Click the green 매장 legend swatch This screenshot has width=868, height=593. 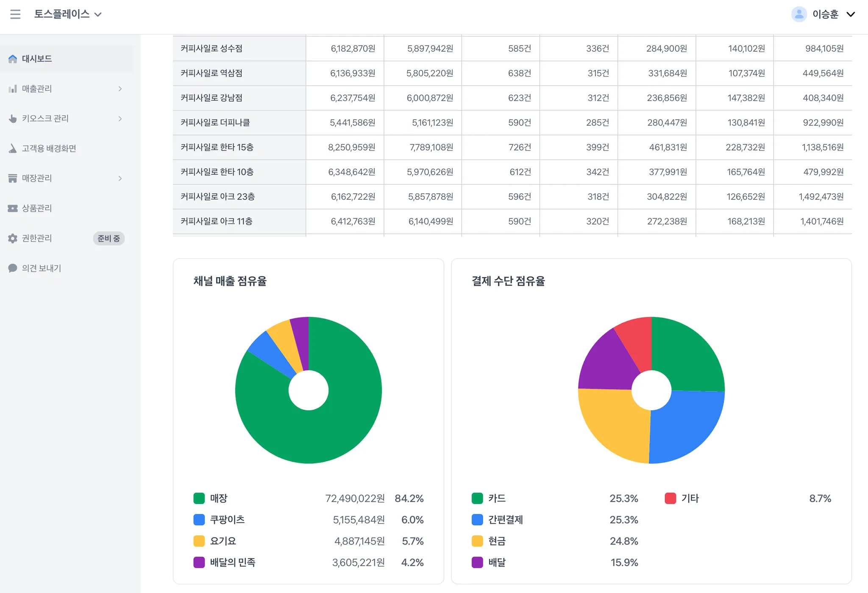[199, 498]
